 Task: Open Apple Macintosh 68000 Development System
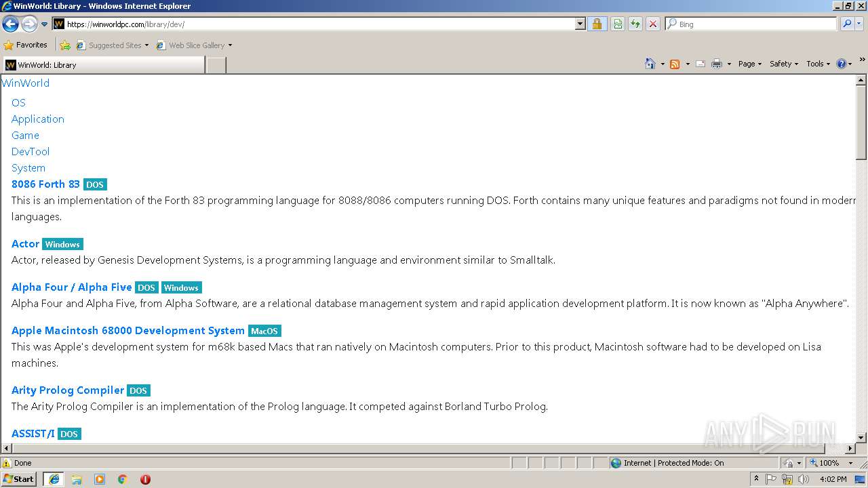[x=128, y=331]
